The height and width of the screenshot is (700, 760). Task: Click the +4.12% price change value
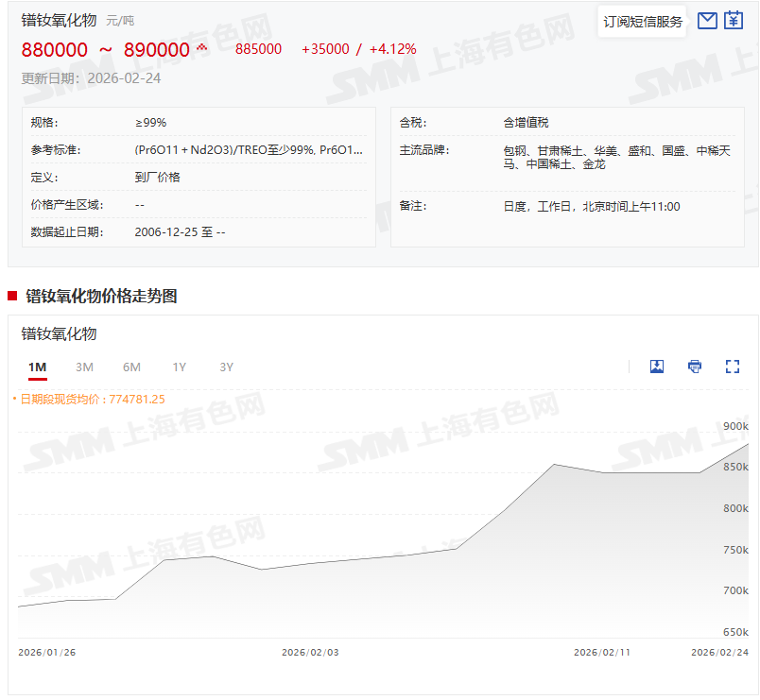tap(392, 49)
